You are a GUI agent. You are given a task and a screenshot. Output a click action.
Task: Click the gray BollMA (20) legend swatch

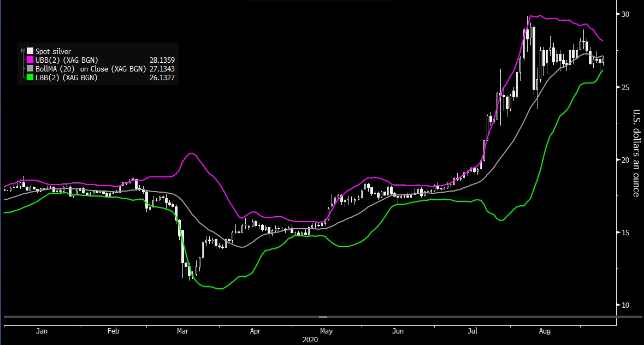[x=30, y=68]
